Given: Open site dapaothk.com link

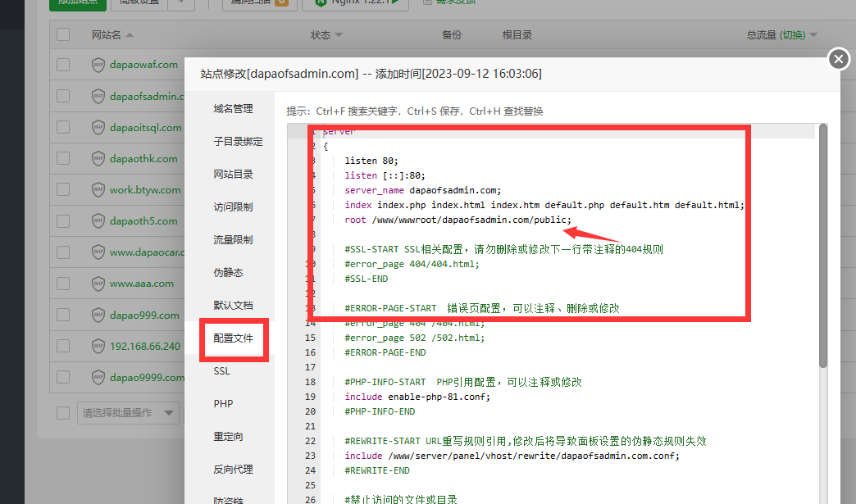Looking at the screenshot, I should click(143, 159).
